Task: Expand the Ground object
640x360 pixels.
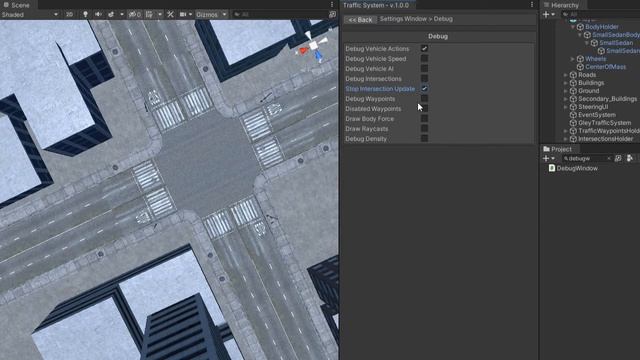Action: (566, 91)
